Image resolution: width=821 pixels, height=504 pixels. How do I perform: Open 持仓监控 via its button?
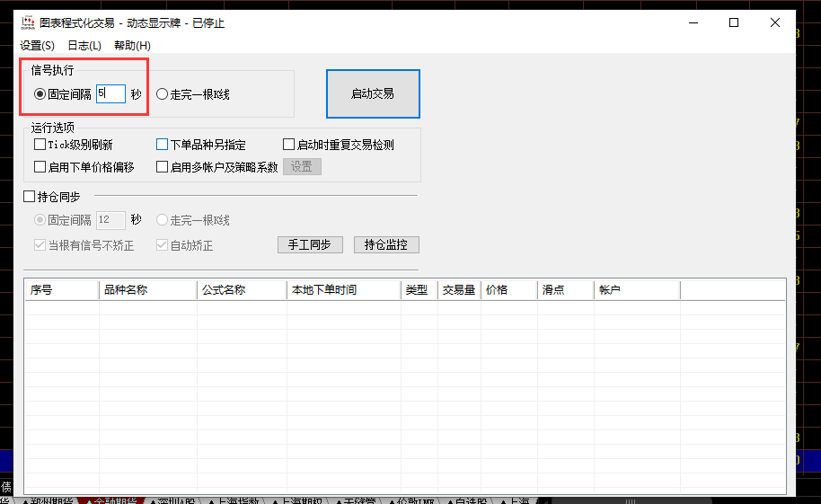(386, 244)
